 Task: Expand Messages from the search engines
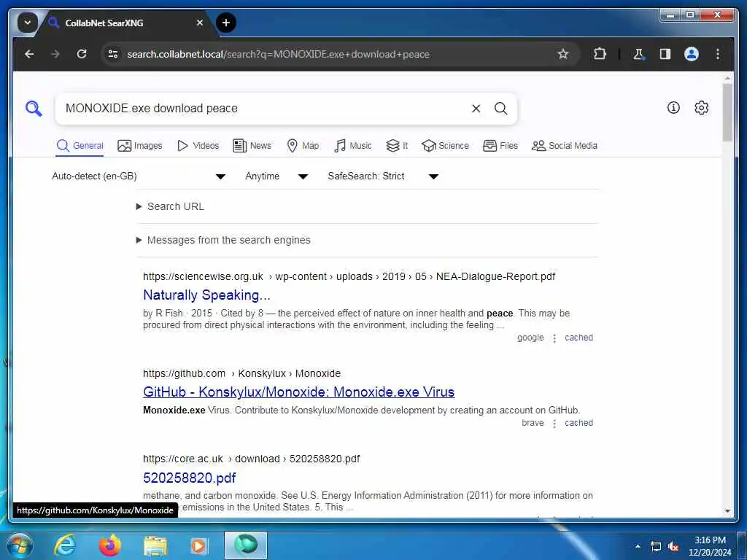pyautogui.click(x=223, y=240)
